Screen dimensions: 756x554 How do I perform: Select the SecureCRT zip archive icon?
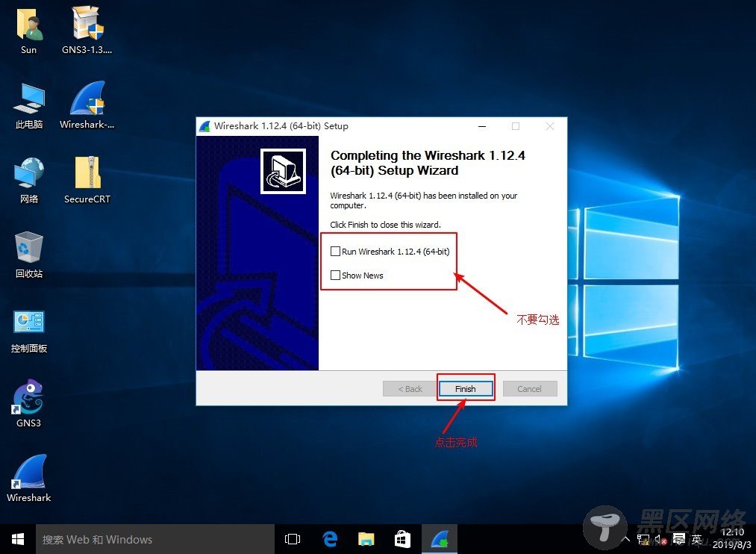pyautogui.click(x=87, y=179)
